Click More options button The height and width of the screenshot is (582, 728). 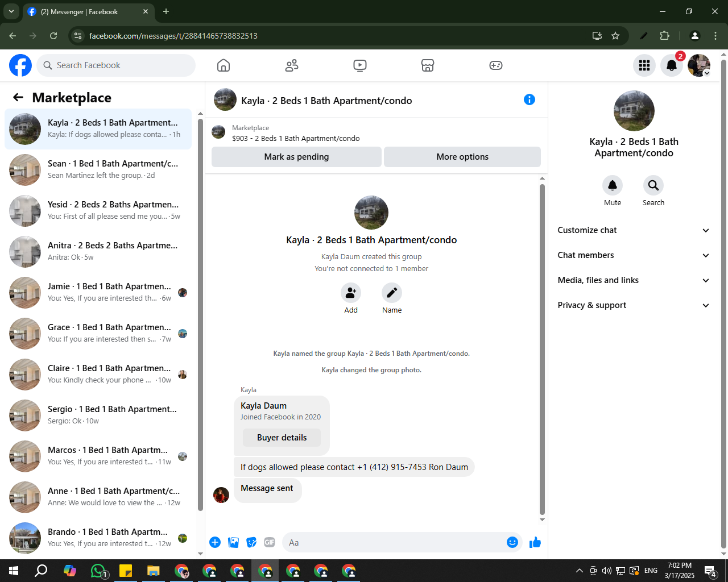[x=462, y=157]
